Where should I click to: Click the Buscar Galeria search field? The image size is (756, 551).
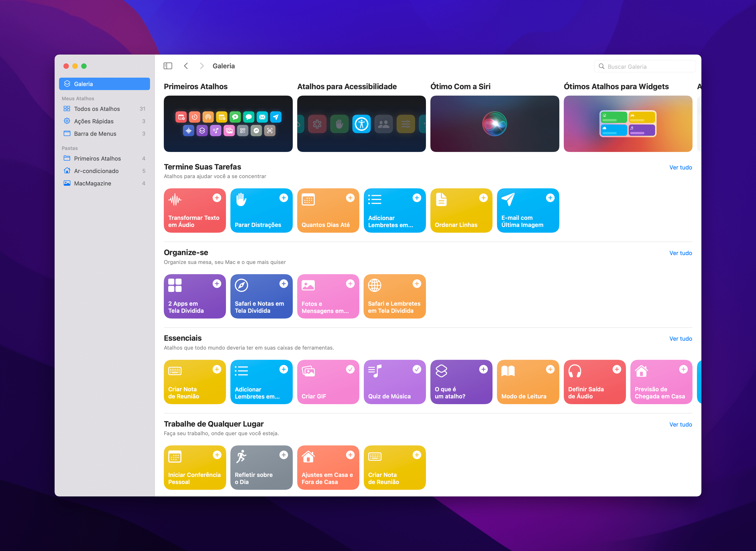coord(645,66)
